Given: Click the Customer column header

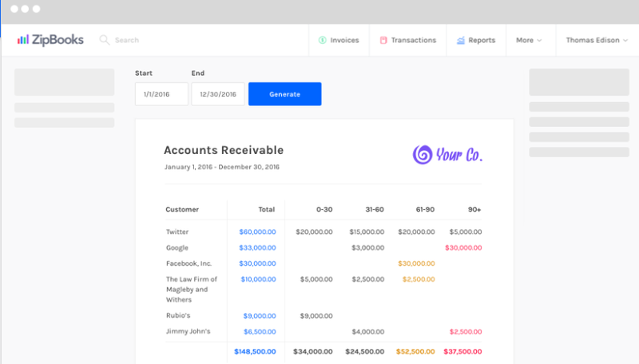Looking at the screenshot, I should [x=182, y=209].
